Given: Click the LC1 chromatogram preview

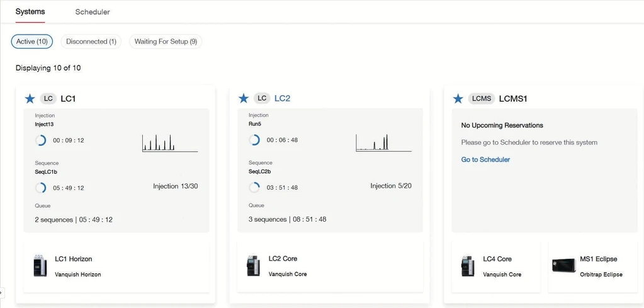Looking at the screenshot, I should (170, 142).
